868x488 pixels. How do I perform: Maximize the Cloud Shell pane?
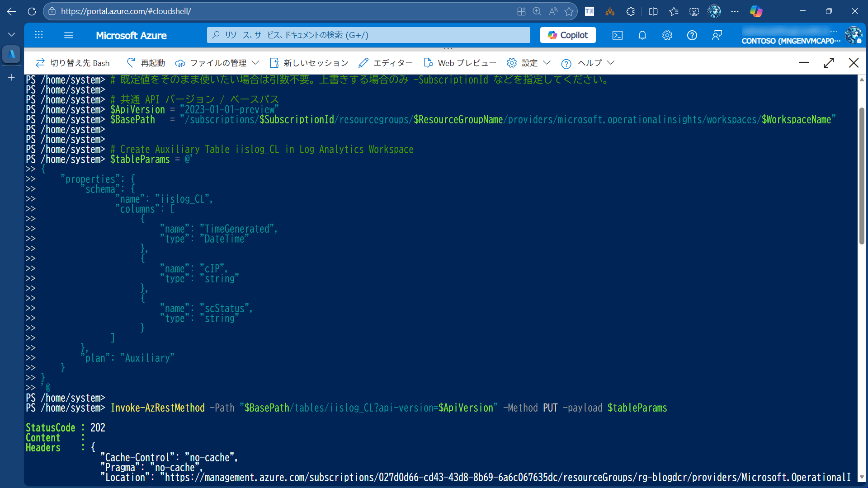tap(829, 63)
